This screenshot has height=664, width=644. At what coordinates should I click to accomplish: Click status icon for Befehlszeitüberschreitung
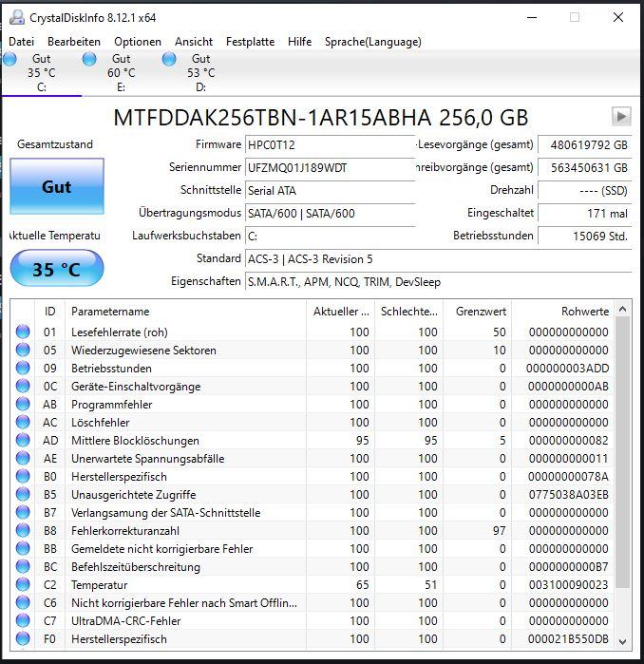point(23,566)
